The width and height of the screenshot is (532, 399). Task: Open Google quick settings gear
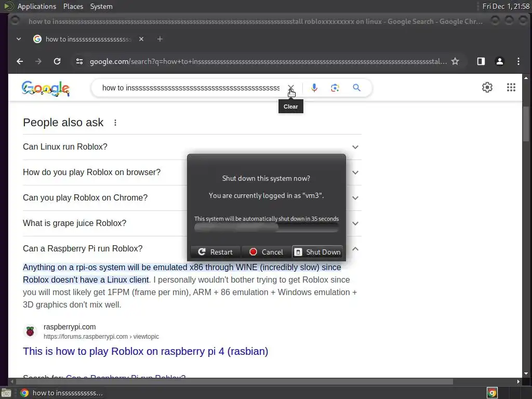click(487, 87)
